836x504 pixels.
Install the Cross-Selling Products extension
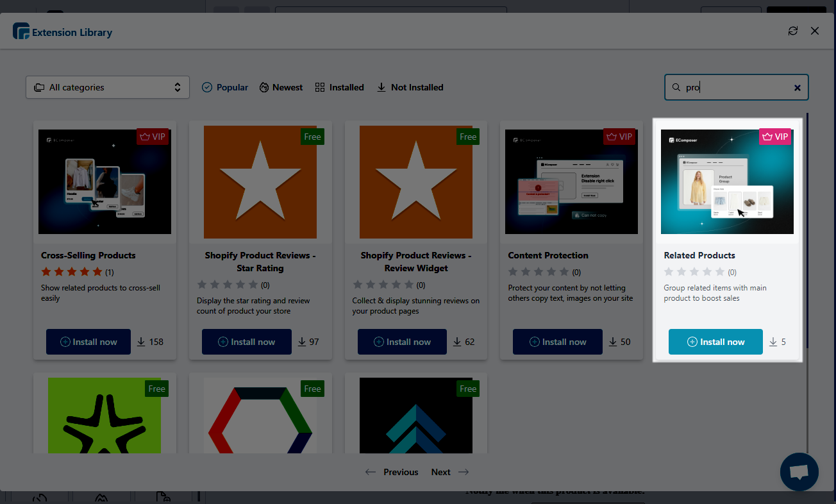(x=88, y=342)
